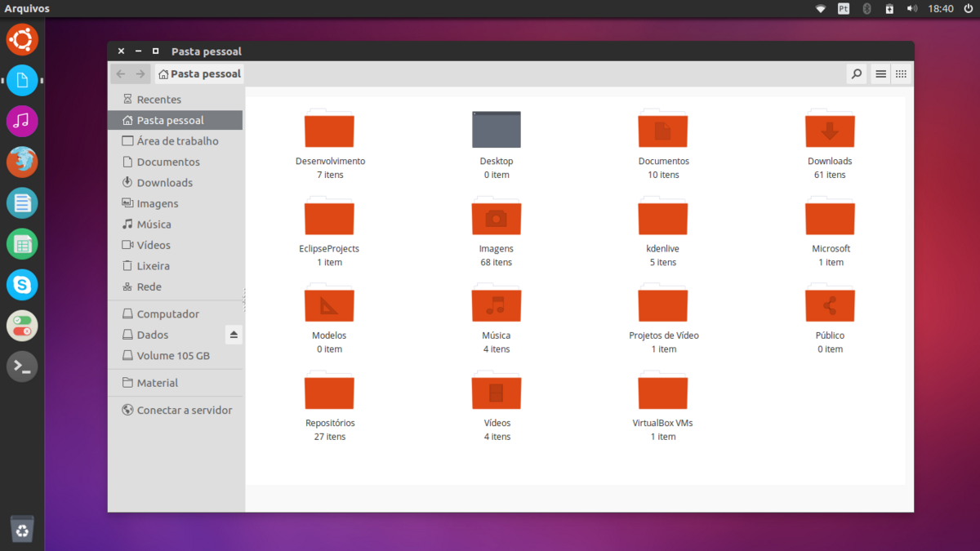Open the Música folder with 4 items
This screenshot has height=551, width=980.
[x=496, y=304]
